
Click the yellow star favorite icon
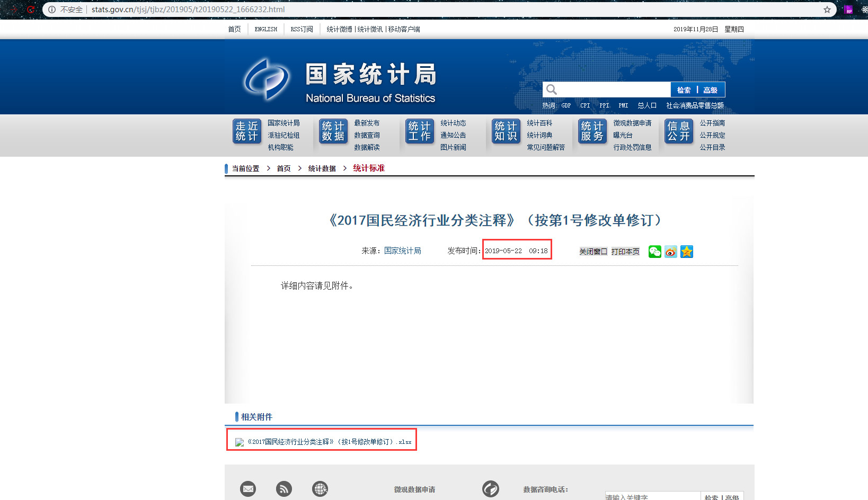coord(687,252)
